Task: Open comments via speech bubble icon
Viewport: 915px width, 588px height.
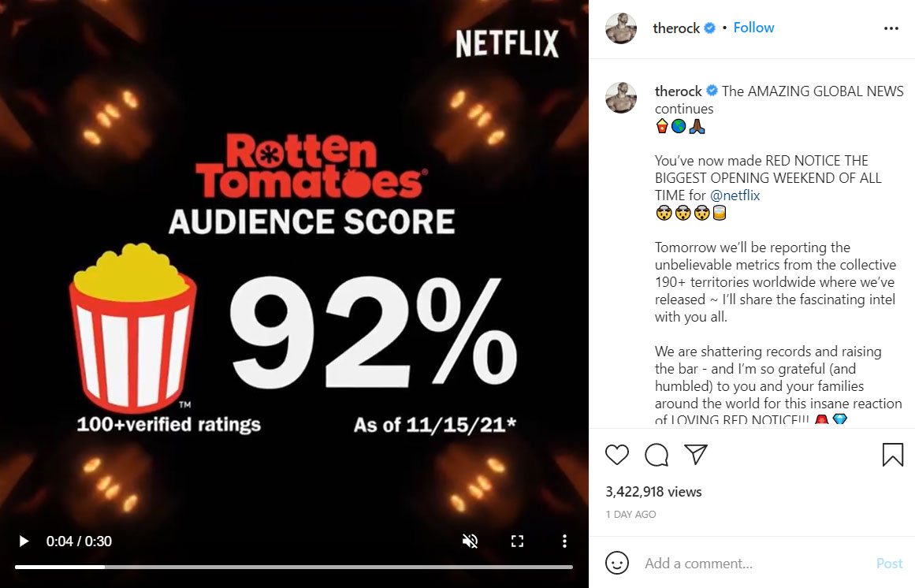Action: 656,455
